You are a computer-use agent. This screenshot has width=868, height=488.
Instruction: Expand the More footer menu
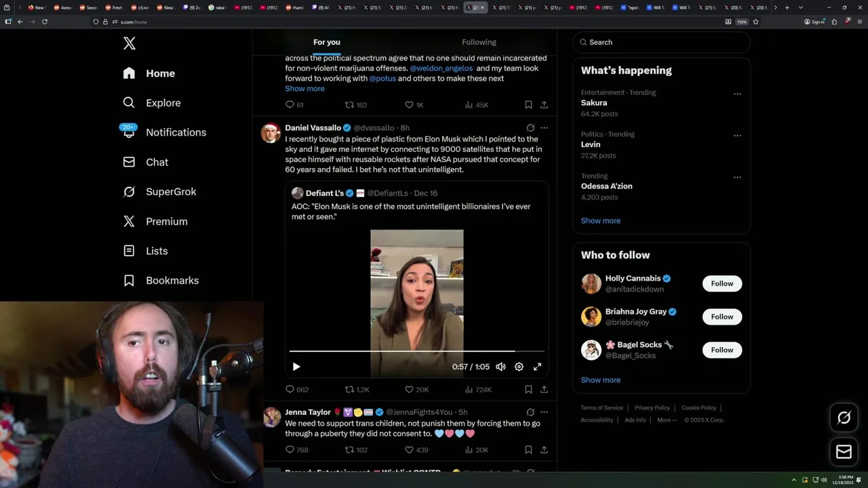(667, 420)
